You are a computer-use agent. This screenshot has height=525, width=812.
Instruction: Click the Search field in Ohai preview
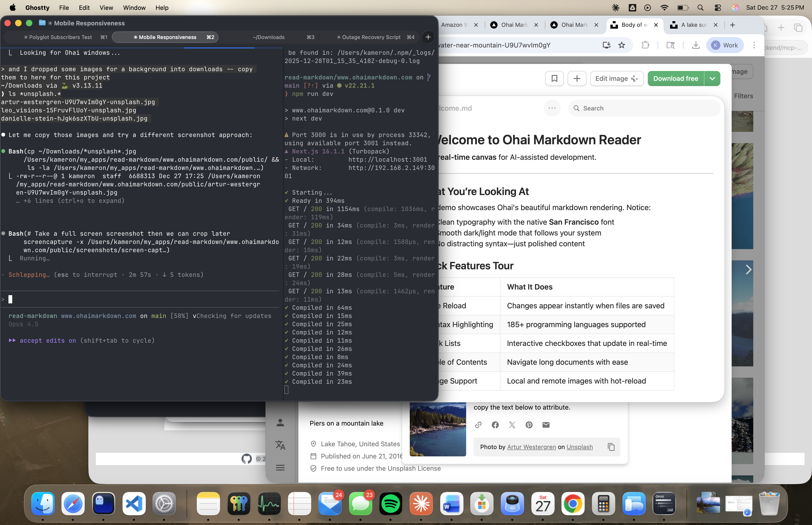[x=644, y=108]
